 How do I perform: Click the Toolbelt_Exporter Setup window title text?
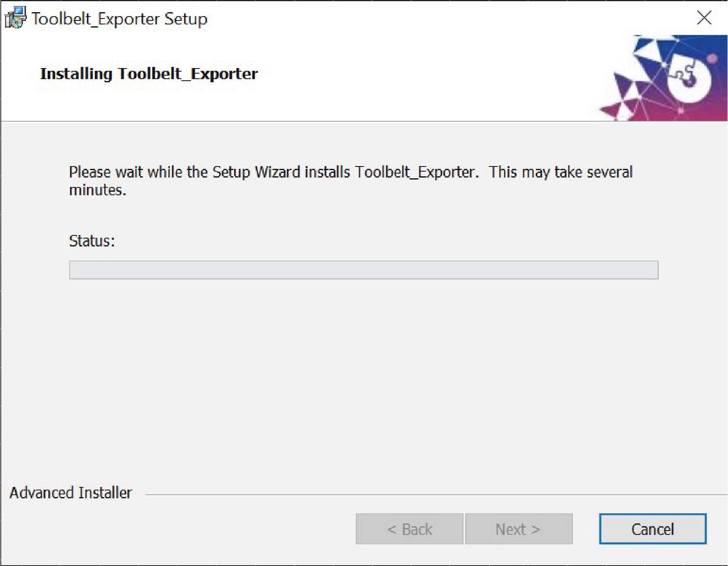pos(119,18)
